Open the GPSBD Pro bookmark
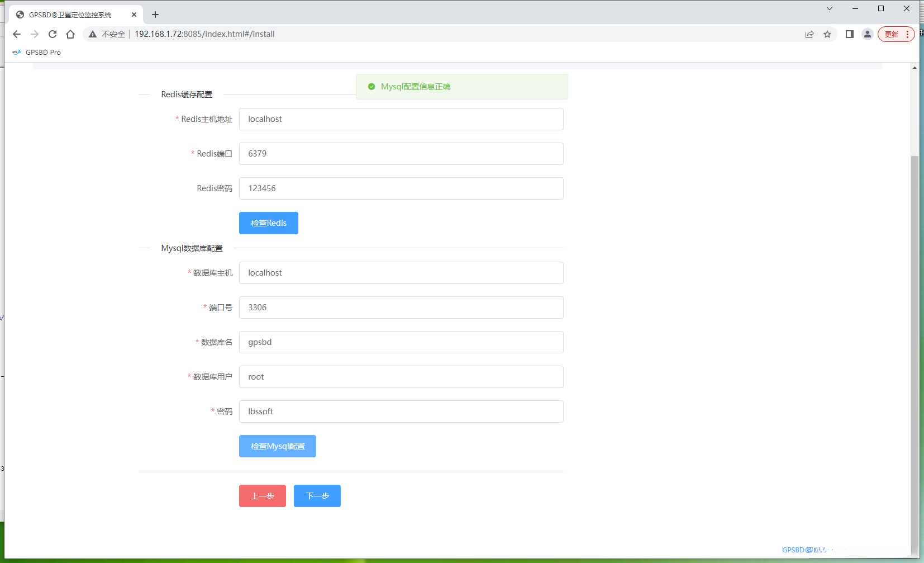The width and height of the screenshot is (924, 563). click(37, 53)
